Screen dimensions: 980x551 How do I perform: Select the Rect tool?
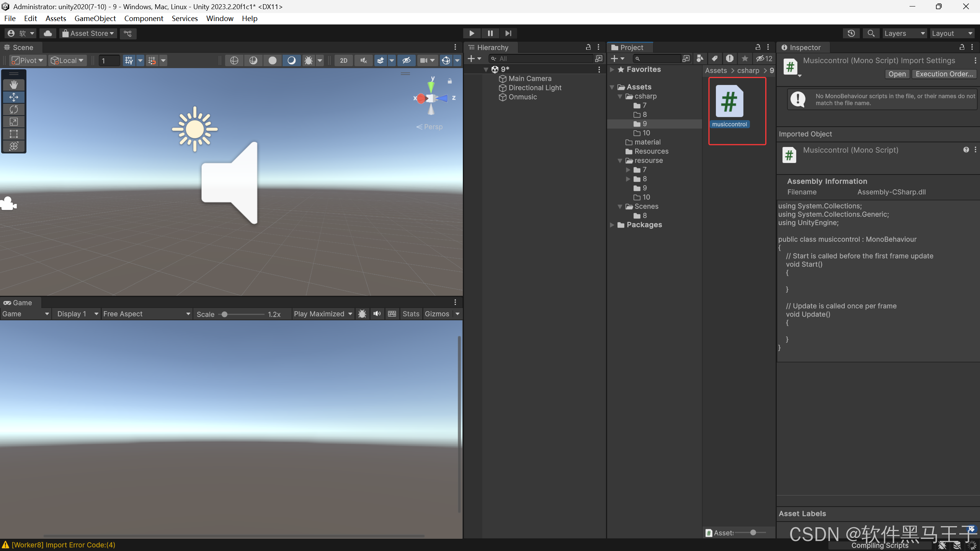pyautogui.click(x=14, y=134)
